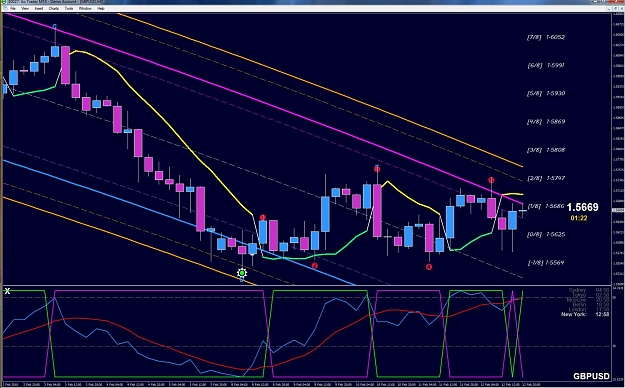Open the Tools menu

pos(69,8)
